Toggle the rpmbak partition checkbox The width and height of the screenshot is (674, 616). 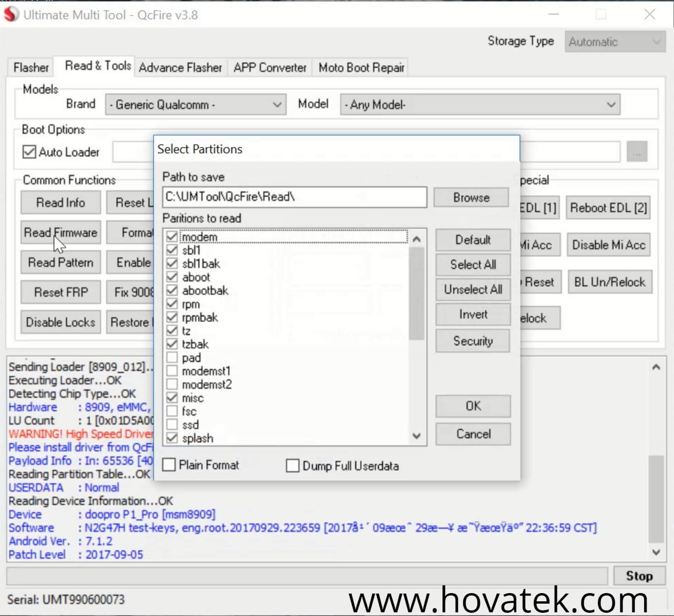pyautogui.click(x=172, y=317)
